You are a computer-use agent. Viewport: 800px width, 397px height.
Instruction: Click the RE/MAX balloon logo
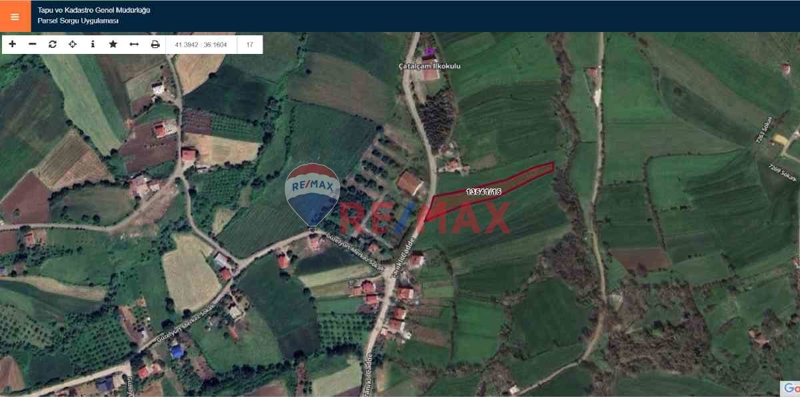pyautogui.click(x=312, y=194)
